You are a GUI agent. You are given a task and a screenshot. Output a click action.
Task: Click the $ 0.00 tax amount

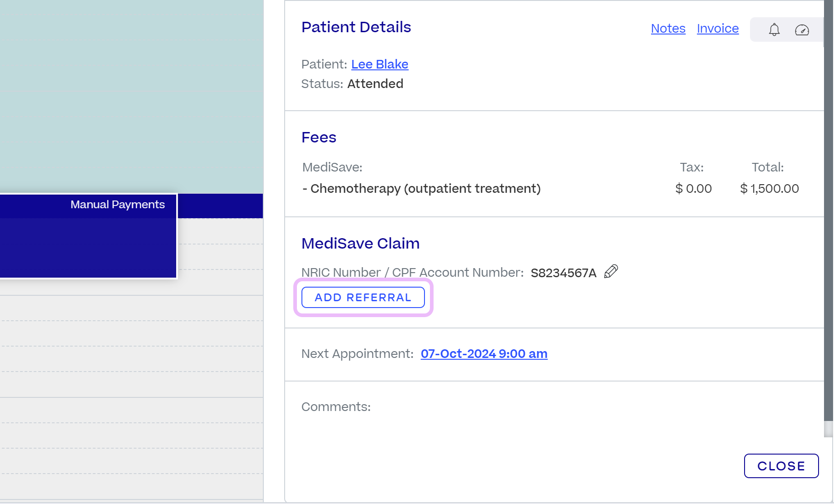(x=693, y=189)
